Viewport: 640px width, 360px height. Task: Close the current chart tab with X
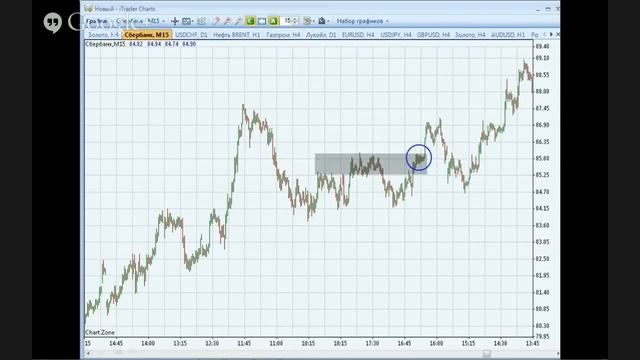click(558, 35)
